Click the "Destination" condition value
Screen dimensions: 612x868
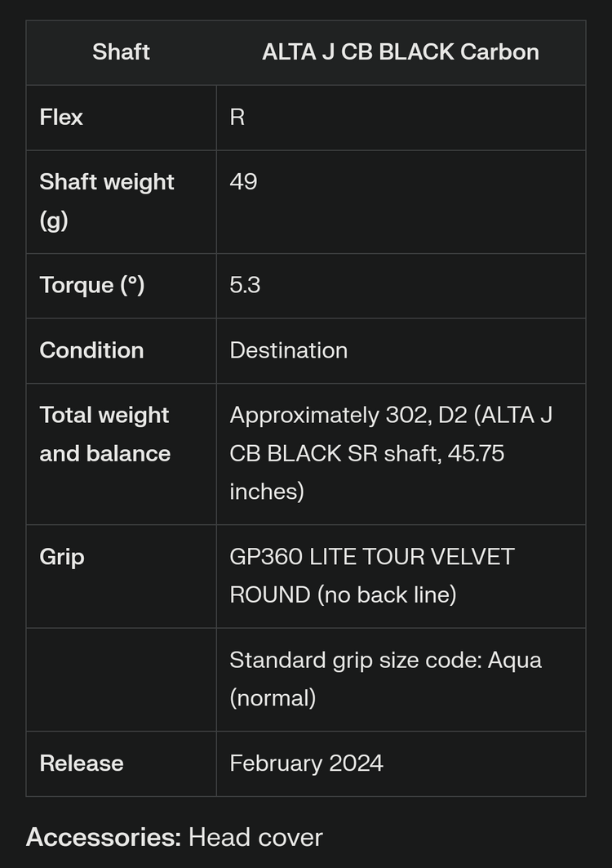(x=288, y=350)
